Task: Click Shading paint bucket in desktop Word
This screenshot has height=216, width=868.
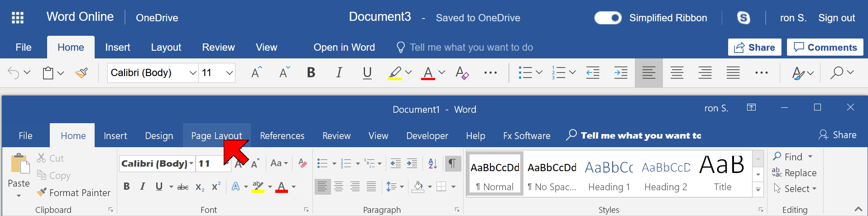Action: coord(418,187)
